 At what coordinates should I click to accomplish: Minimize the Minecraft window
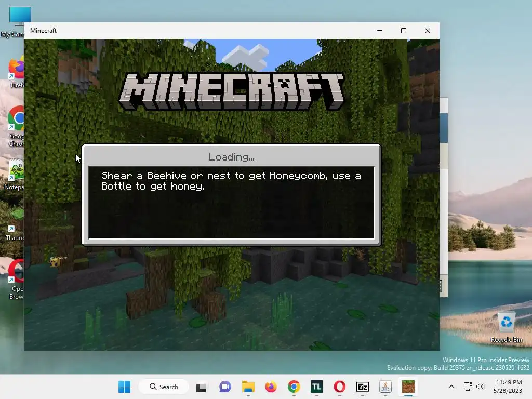380,31
